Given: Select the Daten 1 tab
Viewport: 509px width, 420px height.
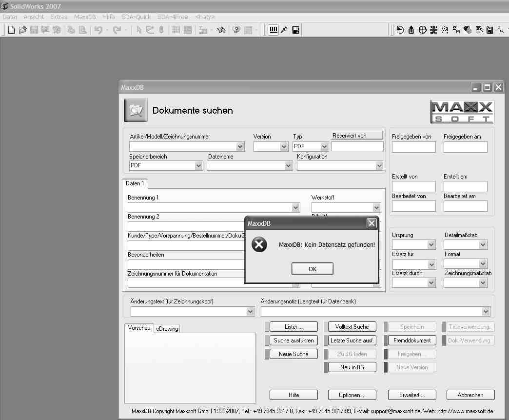Looking at the screenshot, I should pos(135,183).
